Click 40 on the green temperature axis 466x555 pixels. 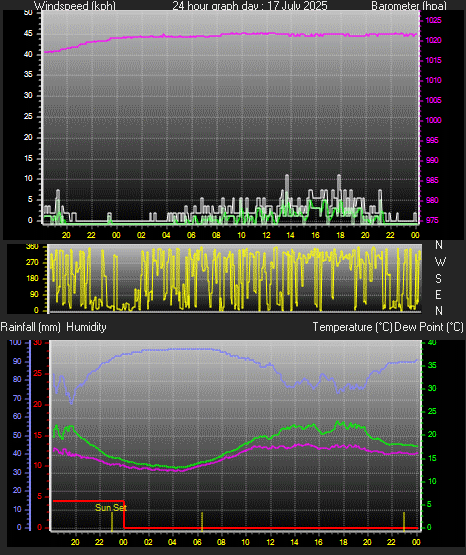(432, 342)
